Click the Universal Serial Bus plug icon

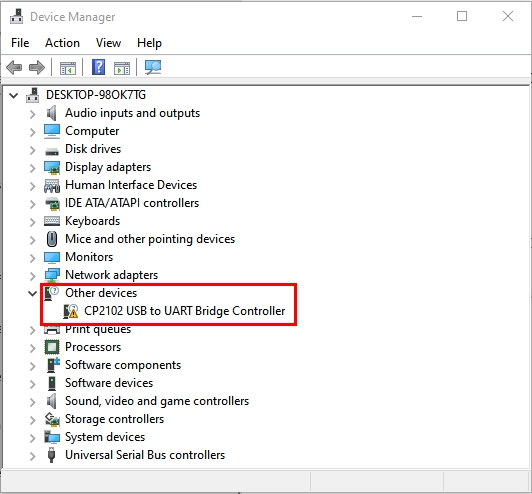[x=52, y=455]
